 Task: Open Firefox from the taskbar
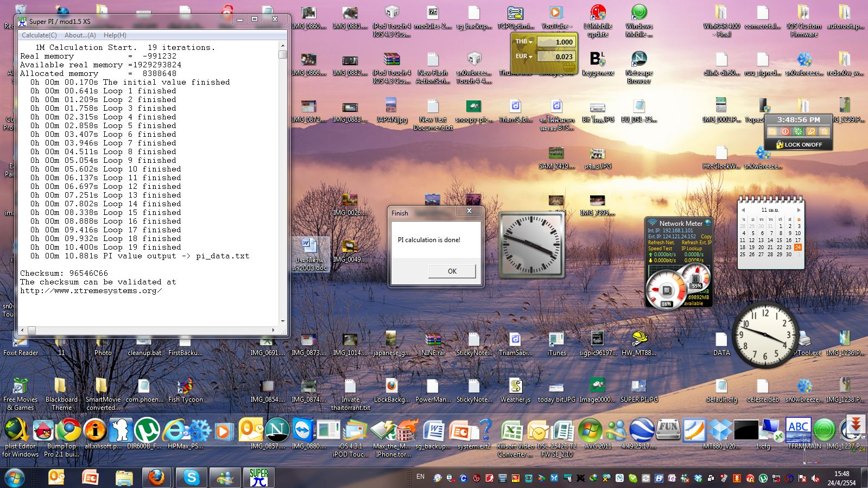pos(156,477)
